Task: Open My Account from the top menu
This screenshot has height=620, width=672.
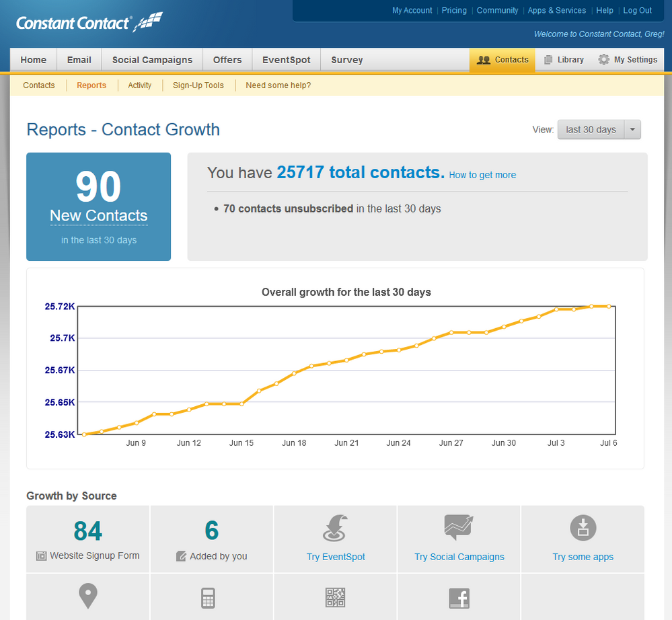Action: tap(412, 10)
